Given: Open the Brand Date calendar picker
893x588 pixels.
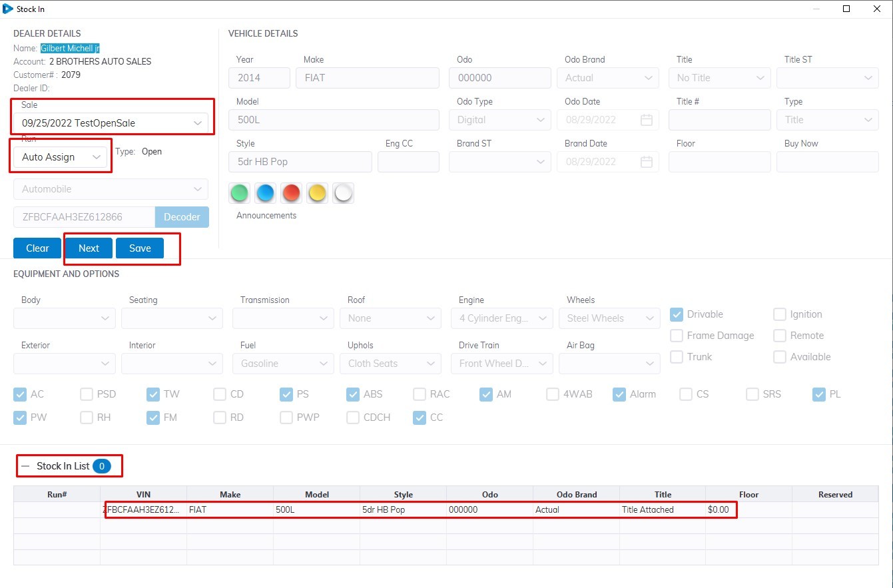Looking at the screenshot, I should (646, 162).
